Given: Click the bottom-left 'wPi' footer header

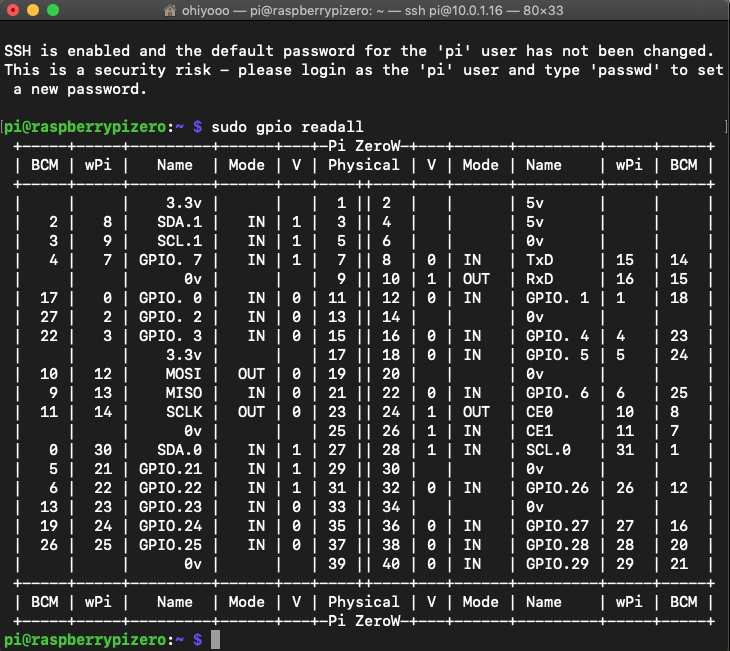Looking at the screenshot, I should pos(98,602).
